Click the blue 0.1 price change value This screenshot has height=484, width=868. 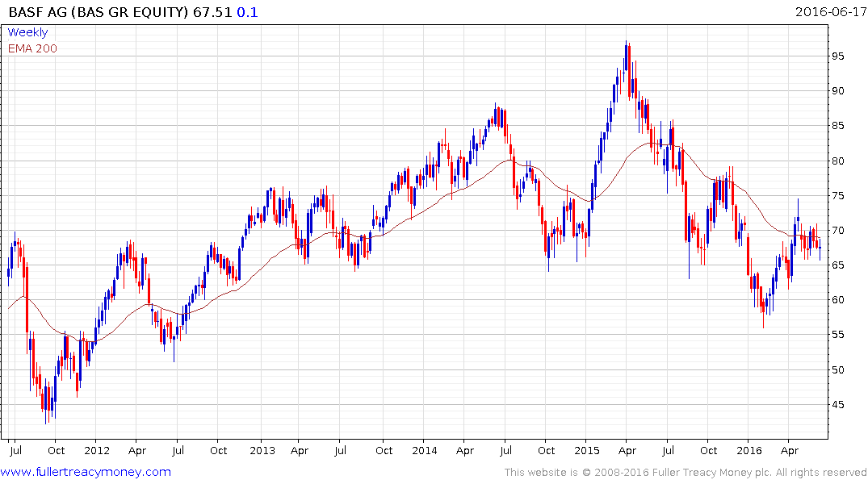pyautogui.click(x=247, y=12)
